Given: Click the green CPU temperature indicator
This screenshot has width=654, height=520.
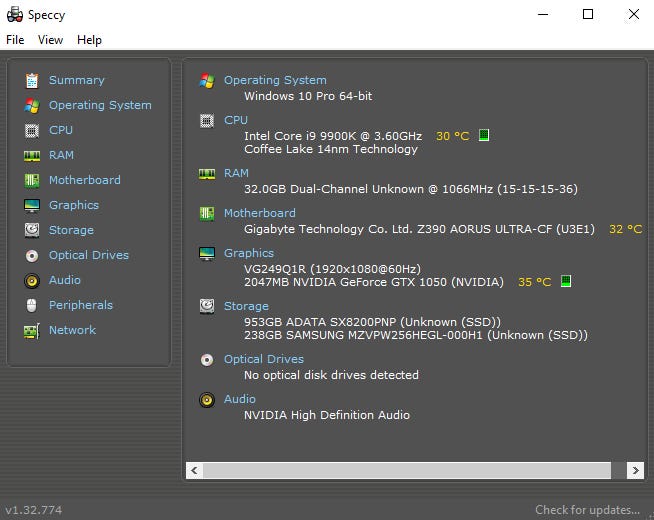Looking at the screenshot, I should tap(484, 135).
